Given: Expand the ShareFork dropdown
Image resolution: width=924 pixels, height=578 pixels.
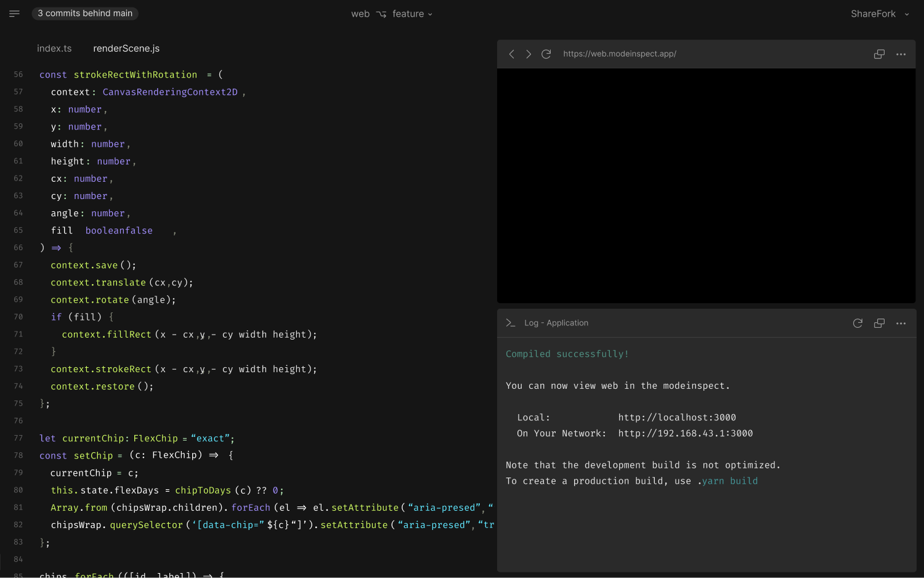Looking at the screenshot, I should point(880,14).
